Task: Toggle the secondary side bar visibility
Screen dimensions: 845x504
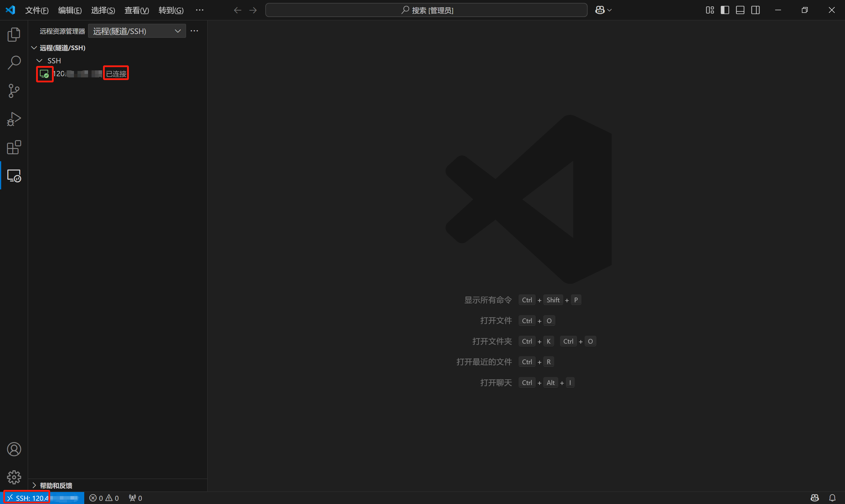Action: [755, 10]
